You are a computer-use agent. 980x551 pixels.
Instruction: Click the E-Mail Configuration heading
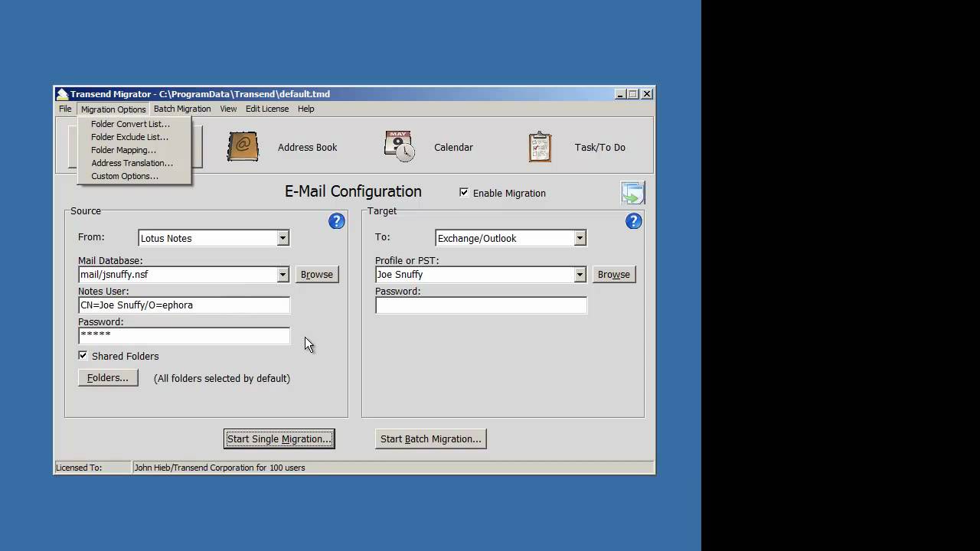point(353,191)
